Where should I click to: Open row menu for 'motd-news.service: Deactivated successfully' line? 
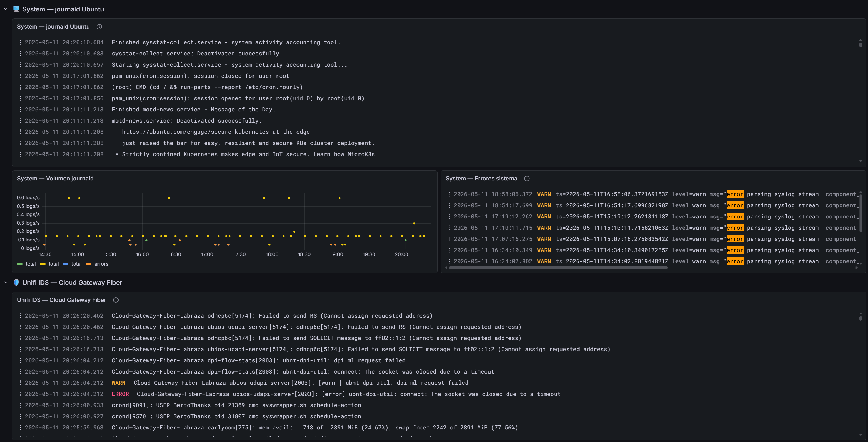[20, 121]
